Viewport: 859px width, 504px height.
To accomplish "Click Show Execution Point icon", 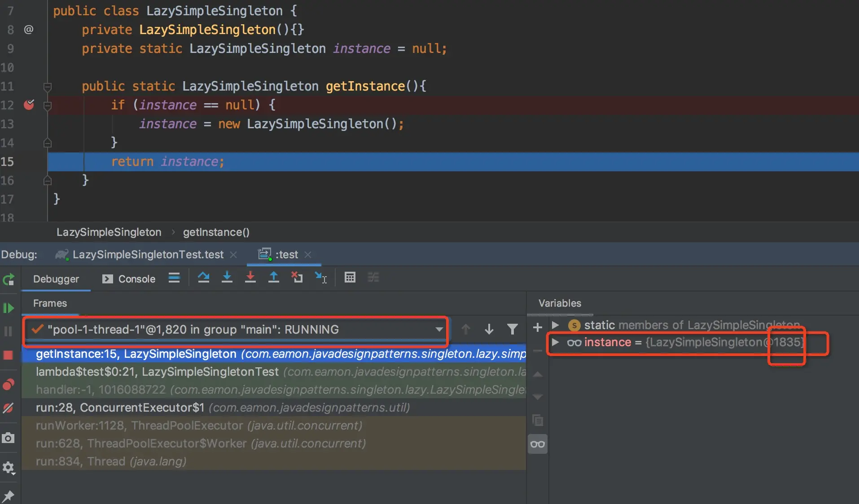I will [174, 278].
